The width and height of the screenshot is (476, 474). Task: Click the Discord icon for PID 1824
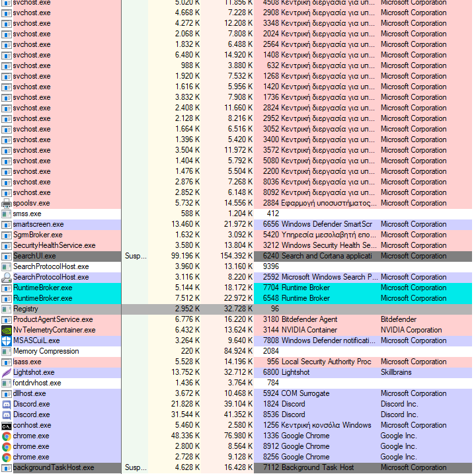pos(7,404)
